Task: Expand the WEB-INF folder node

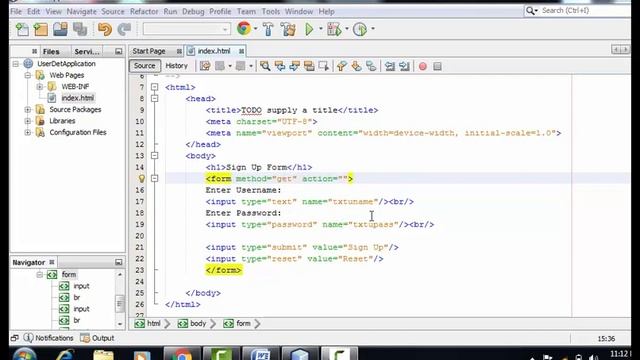Action: coord(40,87)
